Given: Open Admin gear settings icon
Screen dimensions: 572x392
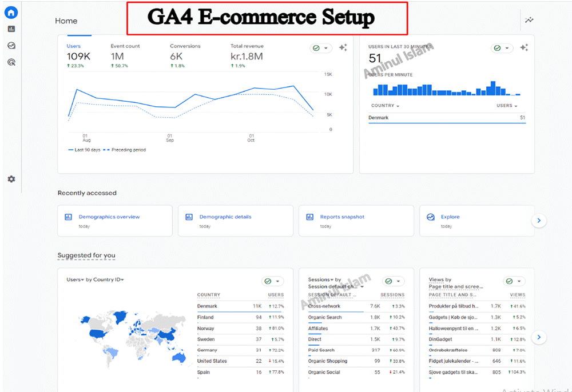Looking at the screenshot, I should pos(11,179).
